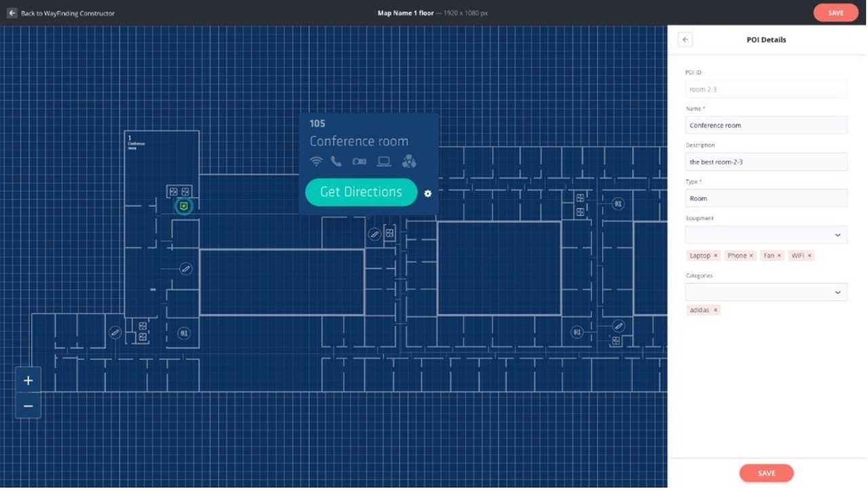Zoom in with the plus button

point(28,380)
